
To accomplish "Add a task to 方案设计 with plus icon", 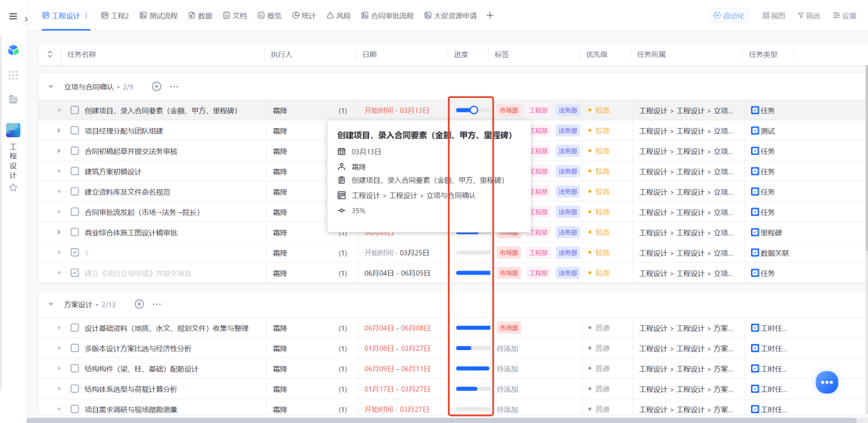I will tap(139, 303).
